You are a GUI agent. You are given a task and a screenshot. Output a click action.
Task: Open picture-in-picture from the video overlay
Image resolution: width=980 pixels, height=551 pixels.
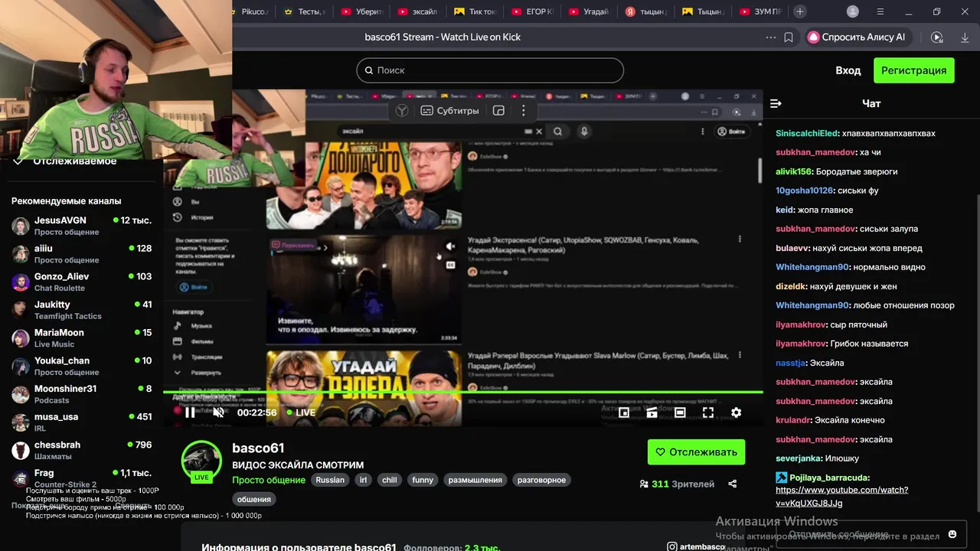coord(498,111)
